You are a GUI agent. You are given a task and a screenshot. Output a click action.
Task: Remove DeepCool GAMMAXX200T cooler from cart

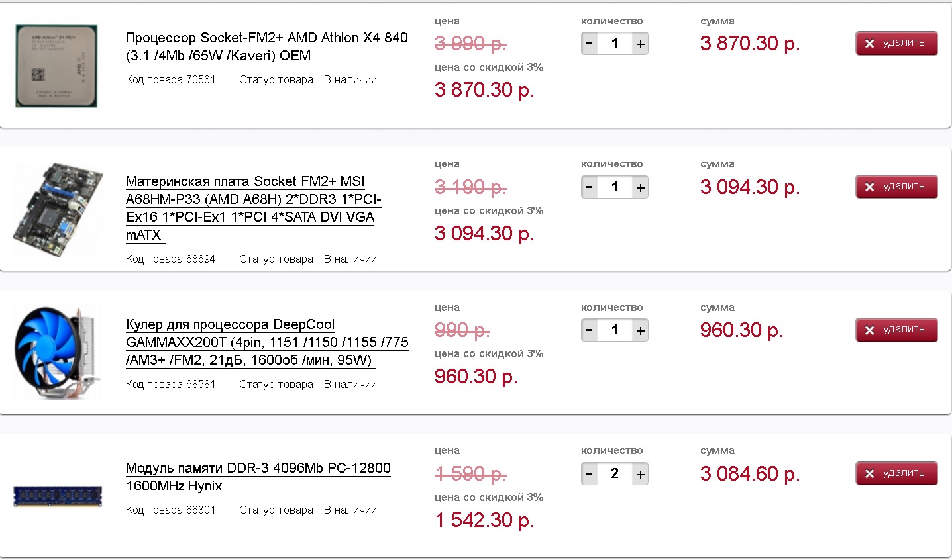[896, 330]
